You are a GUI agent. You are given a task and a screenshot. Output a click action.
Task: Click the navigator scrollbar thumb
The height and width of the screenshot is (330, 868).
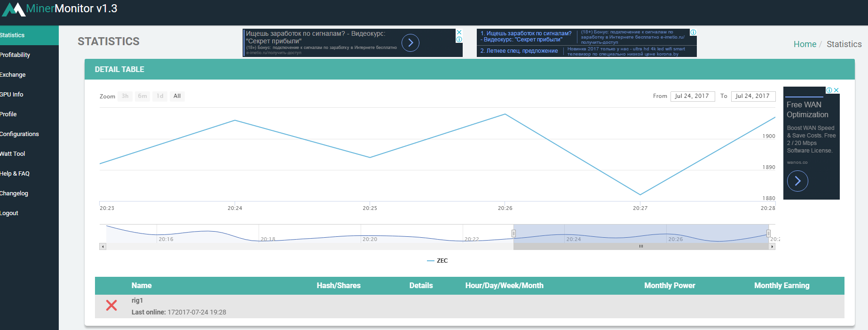[641, 246]
